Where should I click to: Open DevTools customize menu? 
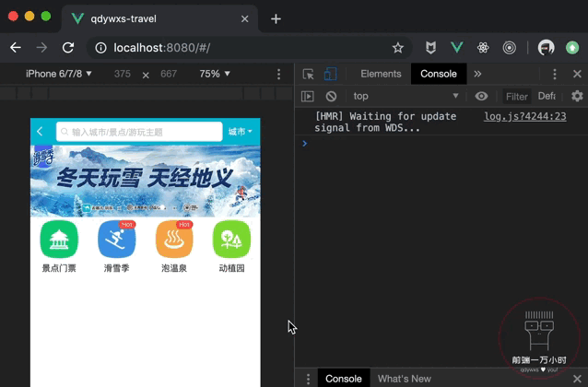[x=555, y=74]
